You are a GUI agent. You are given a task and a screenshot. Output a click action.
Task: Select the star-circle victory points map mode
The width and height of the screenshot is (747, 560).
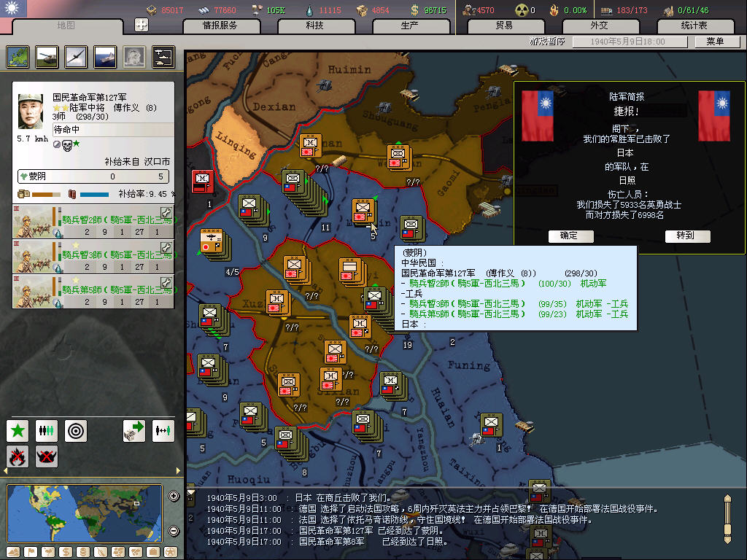[x=171, y=552]
